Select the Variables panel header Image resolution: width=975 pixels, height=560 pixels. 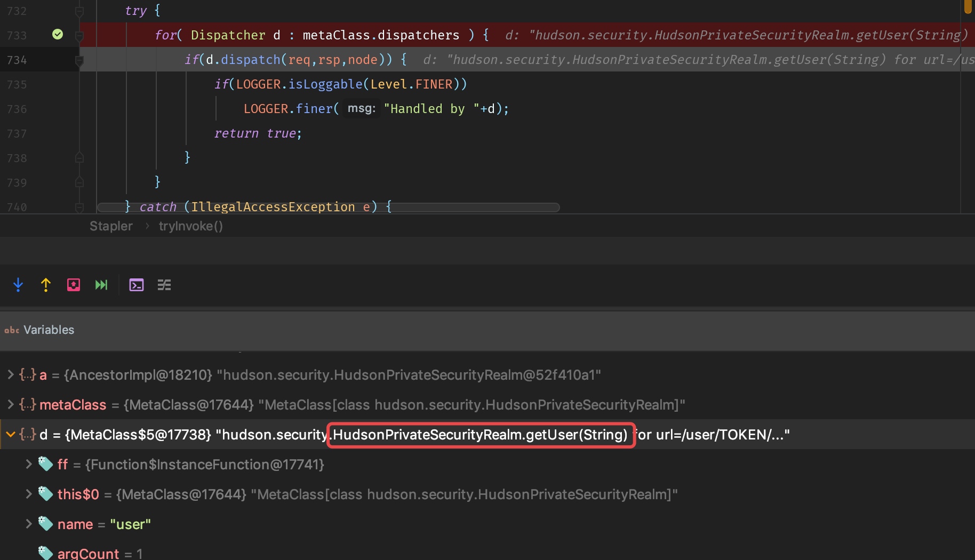[488, 330]
